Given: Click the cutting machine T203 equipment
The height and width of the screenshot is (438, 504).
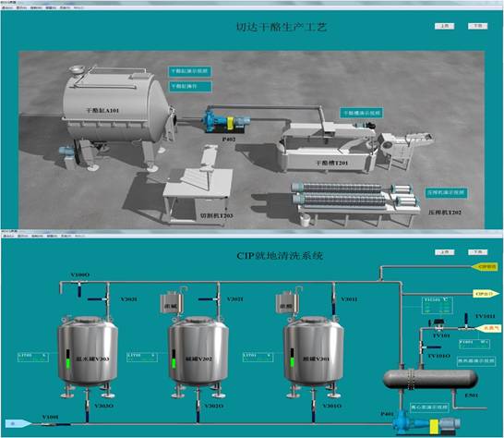Looking at the screenshot, I should coord(198,185).
